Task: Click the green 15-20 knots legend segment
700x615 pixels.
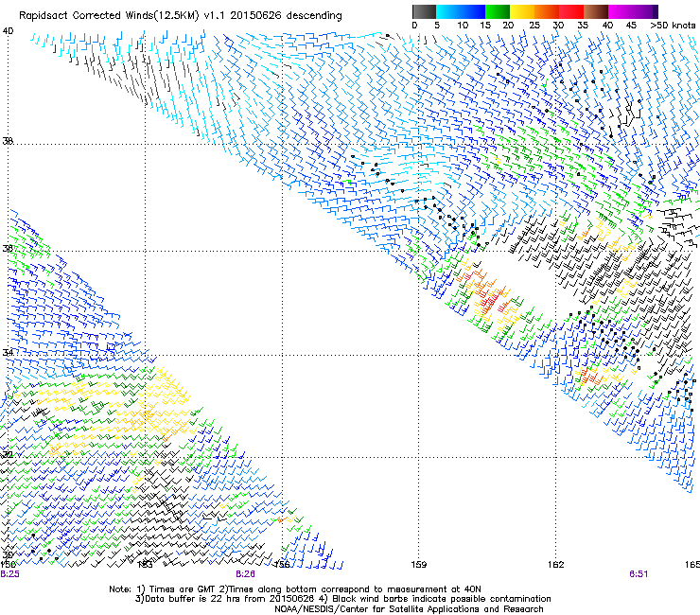Action: (x=498, y=11)
